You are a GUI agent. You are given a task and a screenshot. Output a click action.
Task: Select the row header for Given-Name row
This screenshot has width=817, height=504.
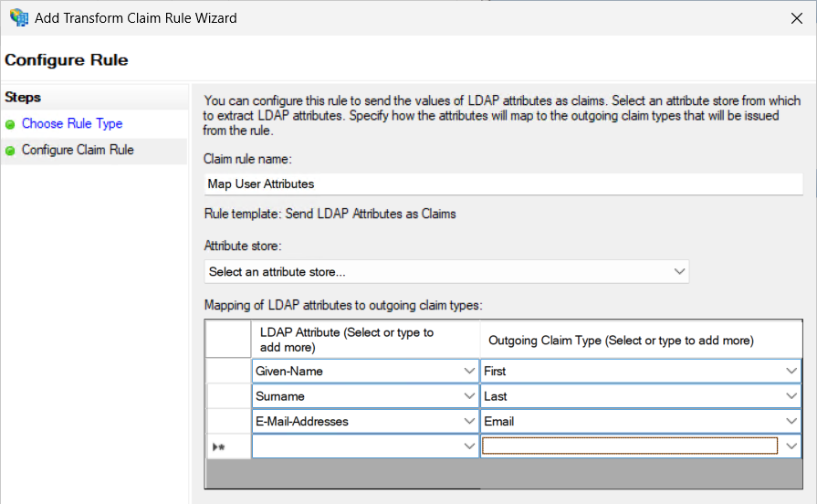pos(228,371)
